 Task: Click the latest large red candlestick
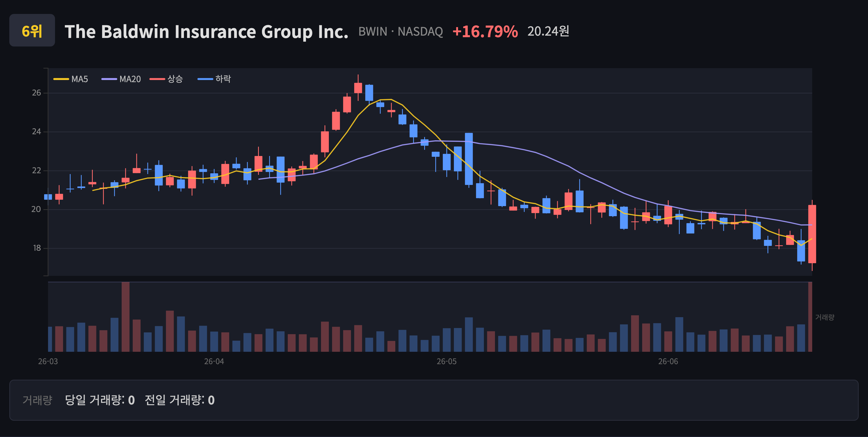tap(812, 234)
